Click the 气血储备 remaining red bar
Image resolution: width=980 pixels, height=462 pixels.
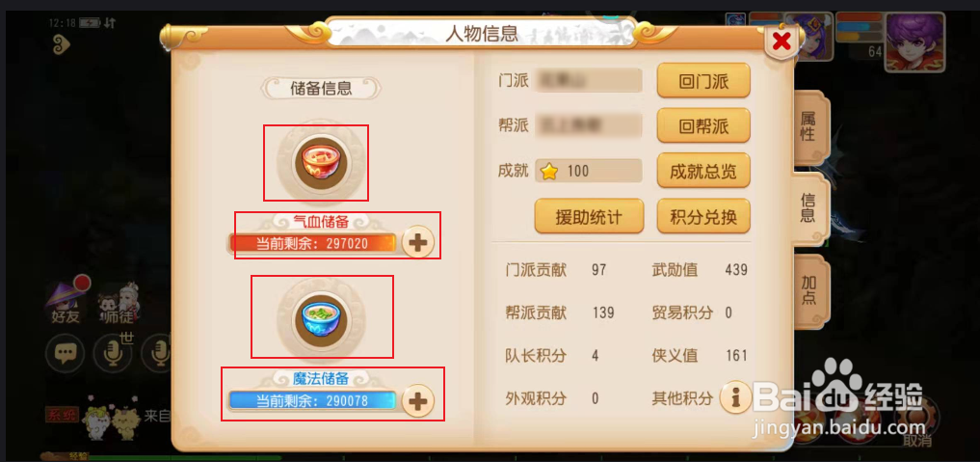click(x=313, y=243)
